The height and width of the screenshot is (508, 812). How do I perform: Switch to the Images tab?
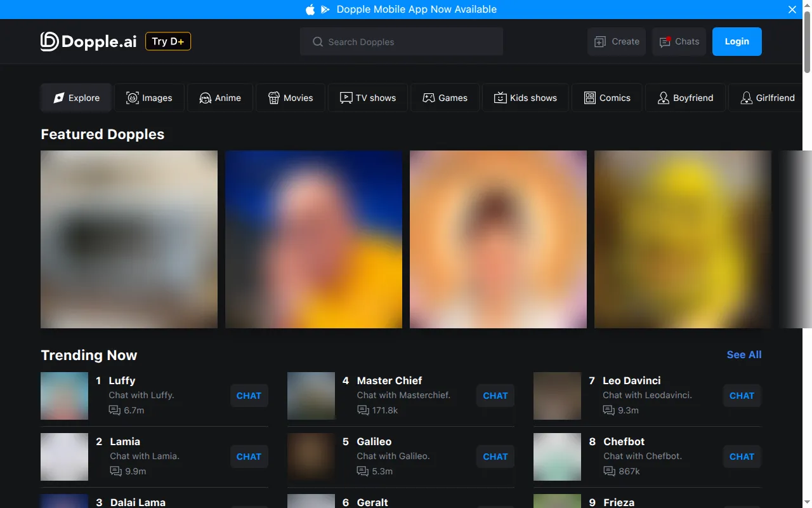(x=150, y=98)
